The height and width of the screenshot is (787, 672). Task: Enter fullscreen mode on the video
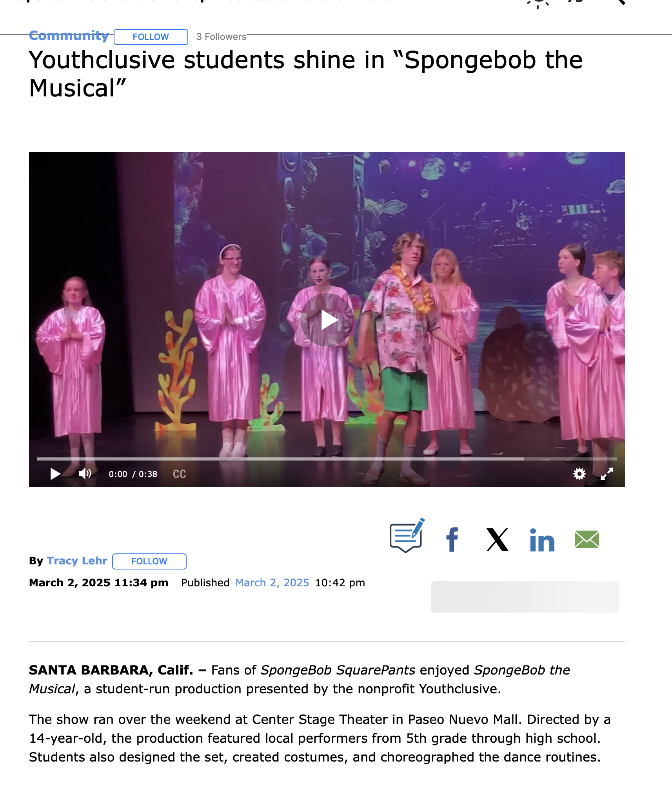coord(607,474)
